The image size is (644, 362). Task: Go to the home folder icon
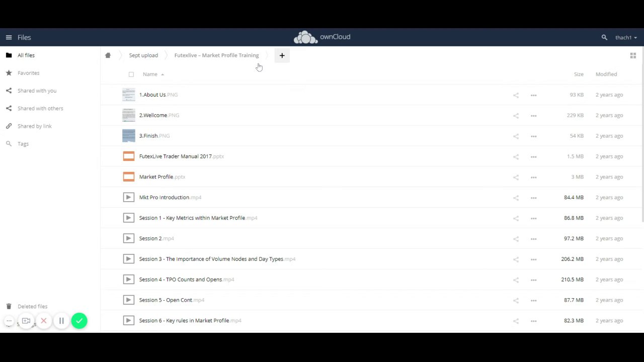pos(108,55)
